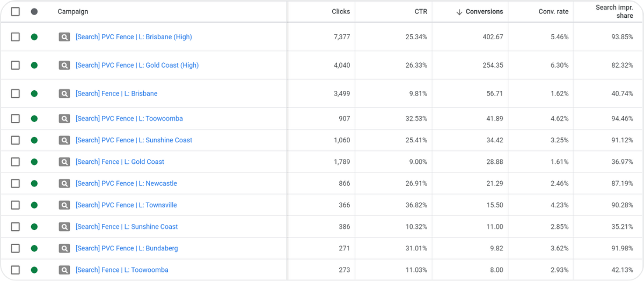This screenshot has width=644, height=281.
Task: Sort by Search impr. share column
Action: (614, 11)
